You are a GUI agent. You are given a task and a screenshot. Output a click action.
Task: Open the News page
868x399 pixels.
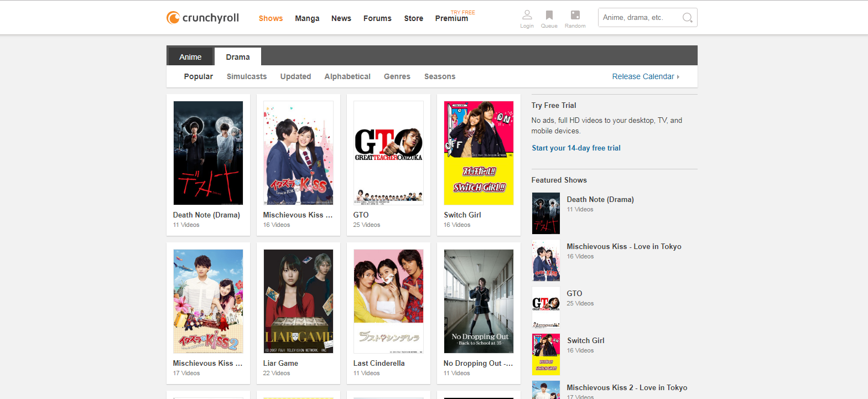click(x=341, y=18)
